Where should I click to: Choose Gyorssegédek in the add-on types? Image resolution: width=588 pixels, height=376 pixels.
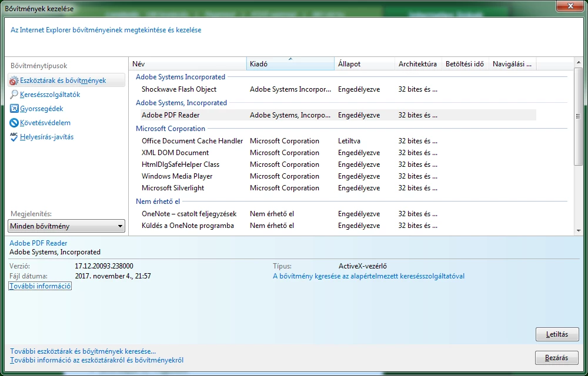pos(42,109)
